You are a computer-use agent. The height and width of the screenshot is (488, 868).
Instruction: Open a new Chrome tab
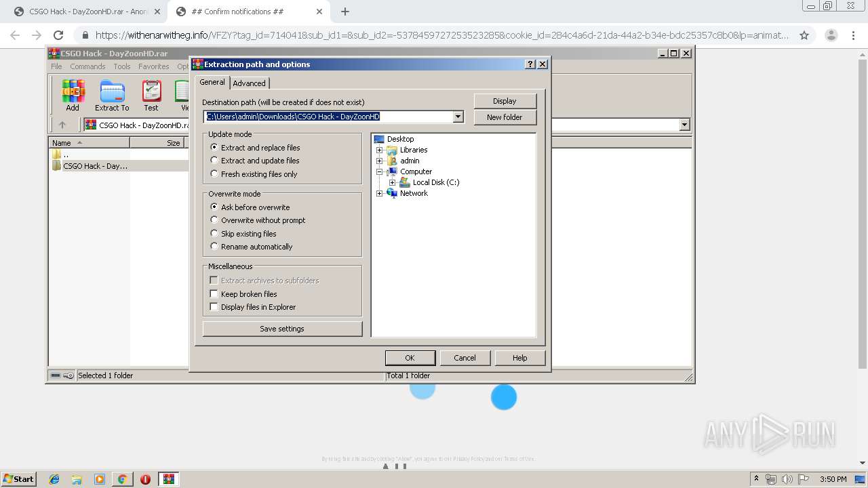345,12
